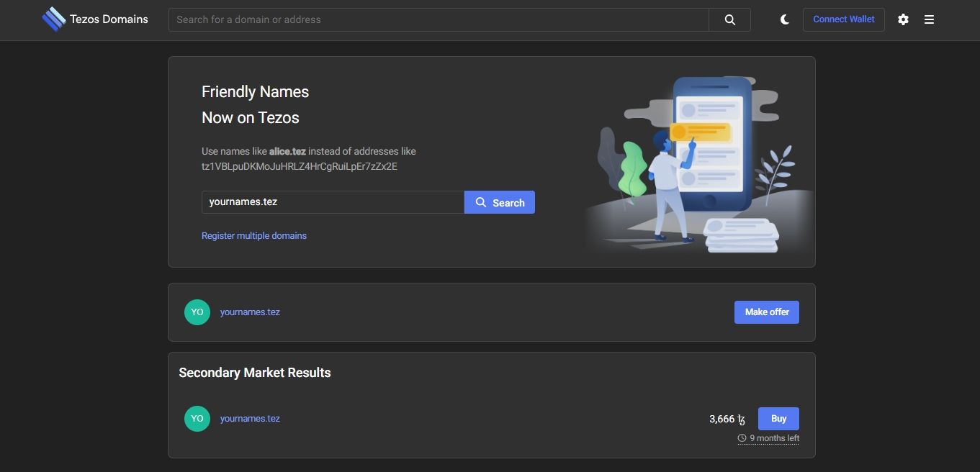Open the hamburger menu

929,19
